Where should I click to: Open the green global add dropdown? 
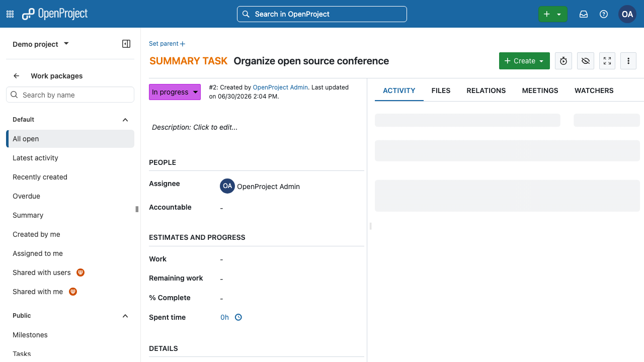click(x=552, y=14)
